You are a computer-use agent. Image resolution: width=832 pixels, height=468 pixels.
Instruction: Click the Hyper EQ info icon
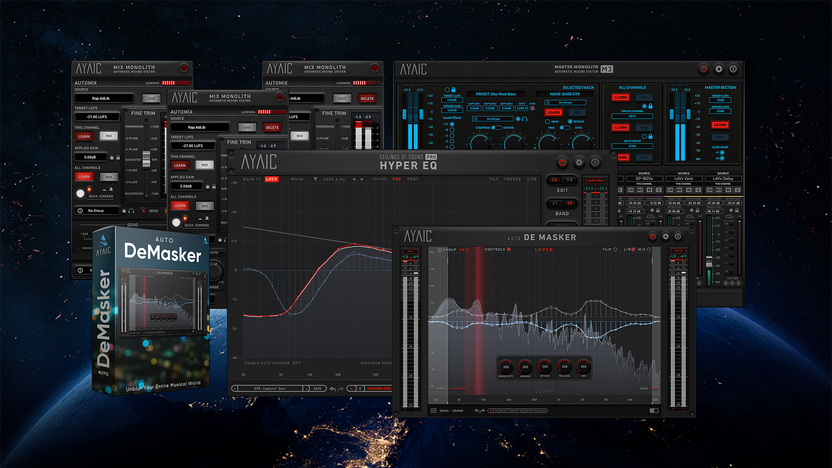coord(595,162)
